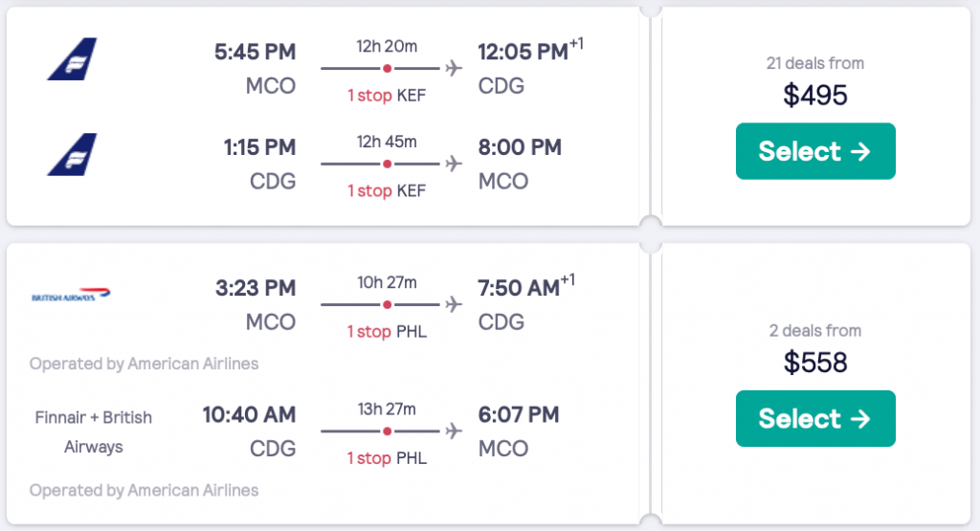Click red stop dot on 12h 20m route
The width and height of the screenshot is (980, 531).
tap(387, 68)
